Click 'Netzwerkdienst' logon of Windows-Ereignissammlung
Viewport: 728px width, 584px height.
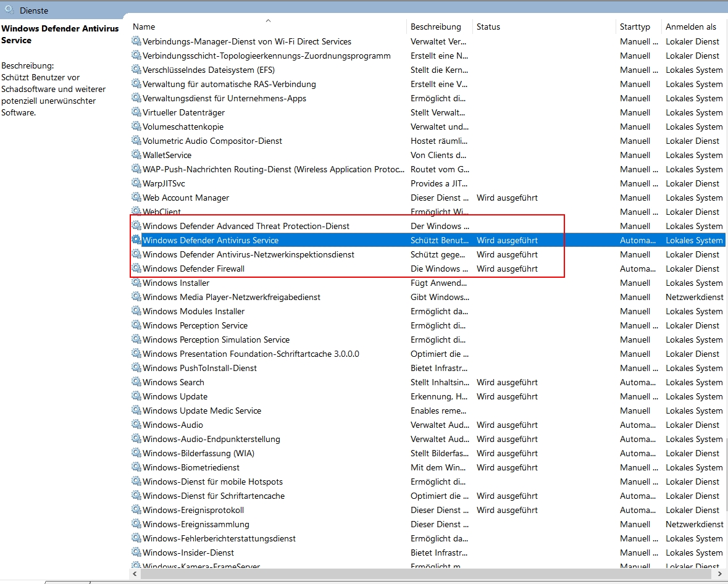pos(695,524)
